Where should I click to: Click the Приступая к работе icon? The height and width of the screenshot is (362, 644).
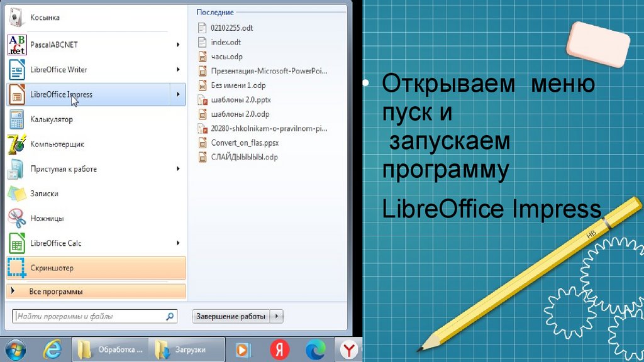17,168
